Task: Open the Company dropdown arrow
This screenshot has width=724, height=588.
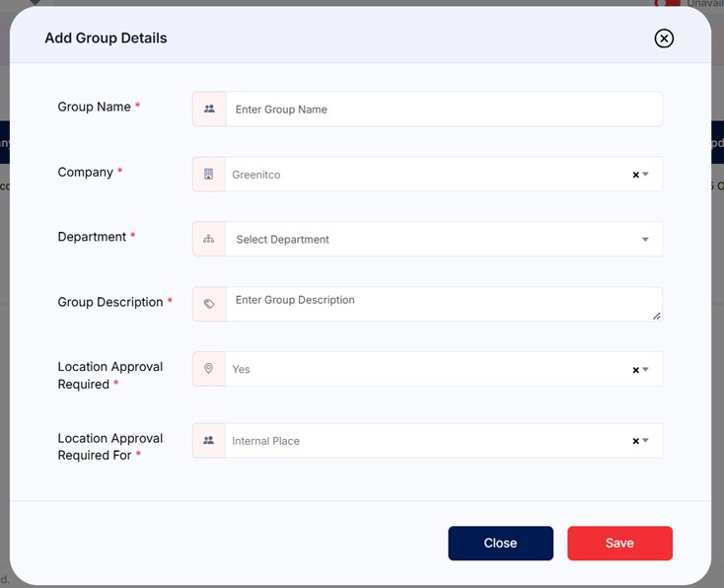Action: coord(645,175)
